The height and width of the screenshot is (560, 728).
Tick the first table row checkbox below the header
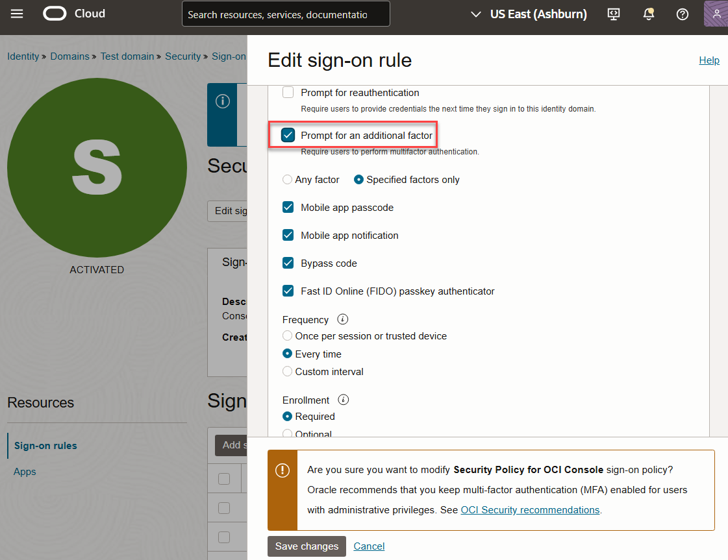(224, 508)
